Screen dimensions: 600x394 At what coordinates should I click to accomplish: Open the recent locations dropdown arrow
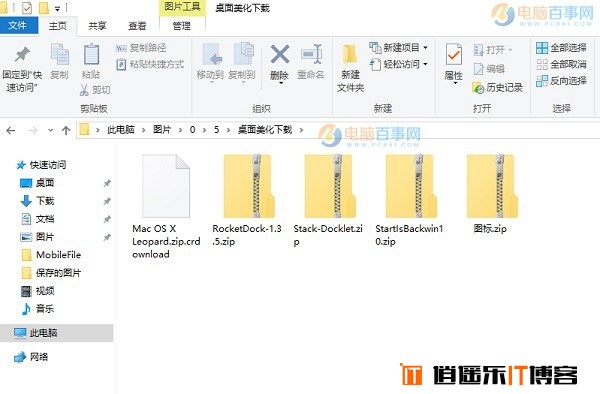pos(50,130)
